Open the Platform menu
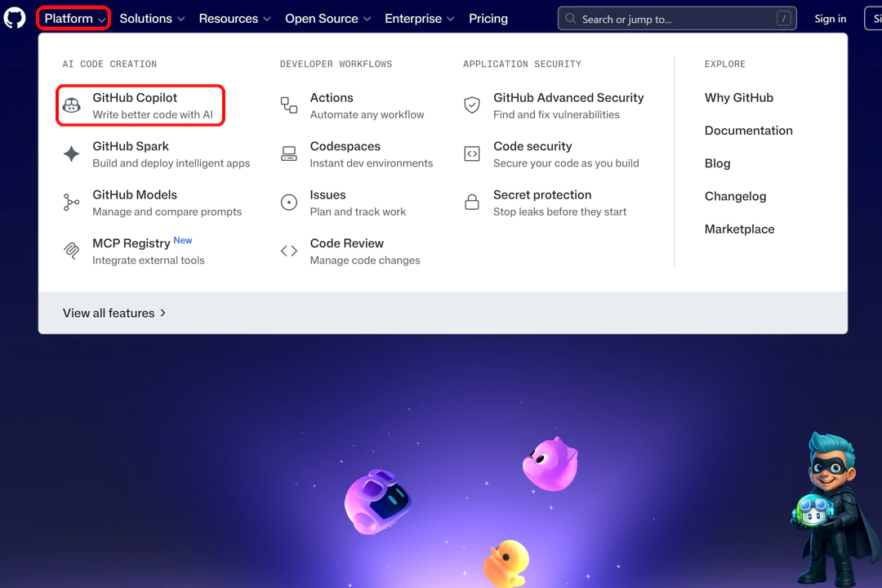Viewport: 882px width, 588px height. (73, 18)
